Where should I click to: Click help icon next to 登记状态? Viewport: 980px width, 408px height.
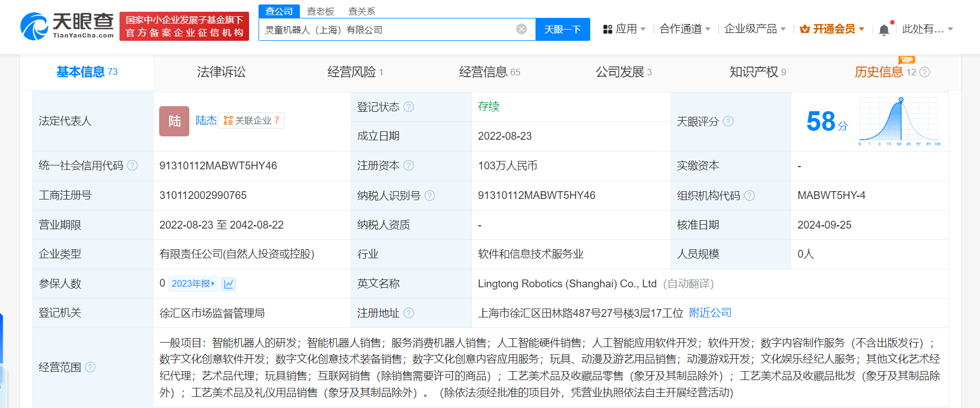tap(409, 107)
